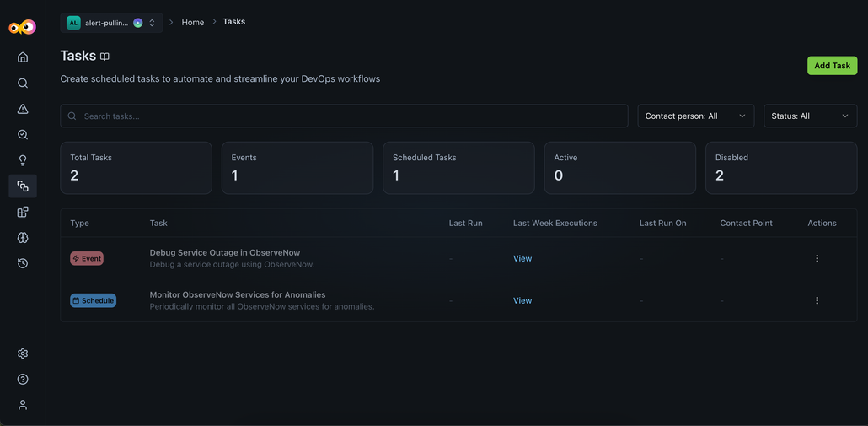This screenshot has width=868, height=426.
Task: Click the Last Week Executions column header
Action: point(555,223)
